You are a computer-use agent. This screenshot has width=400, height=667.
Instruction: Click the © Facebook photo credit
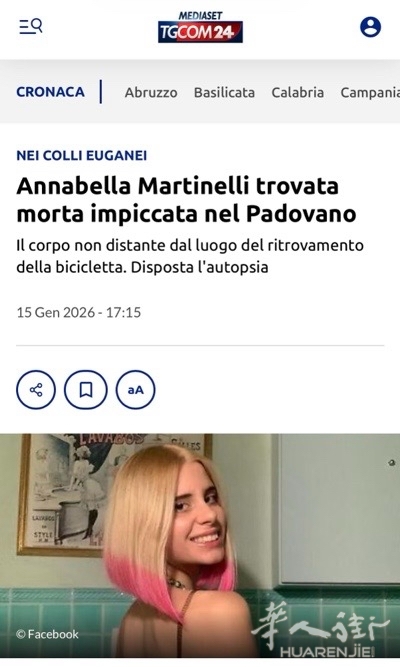(47, 634)
